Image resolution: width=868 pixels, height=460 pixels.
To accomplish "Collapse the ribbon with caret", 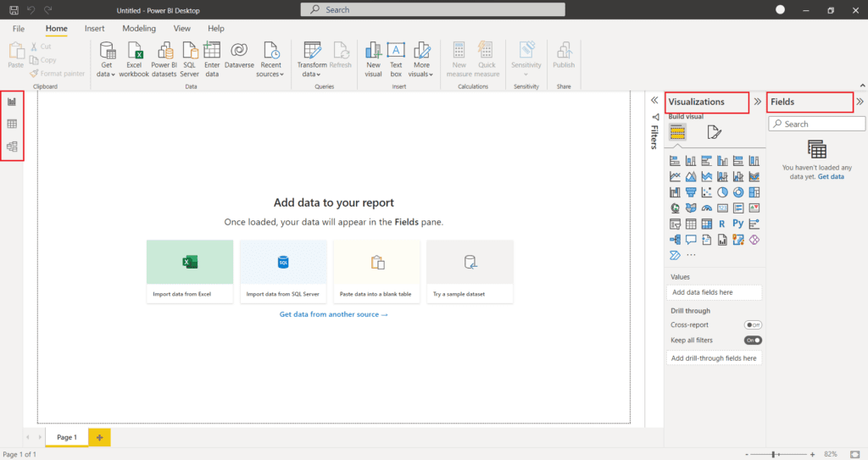I will point(862,86).
